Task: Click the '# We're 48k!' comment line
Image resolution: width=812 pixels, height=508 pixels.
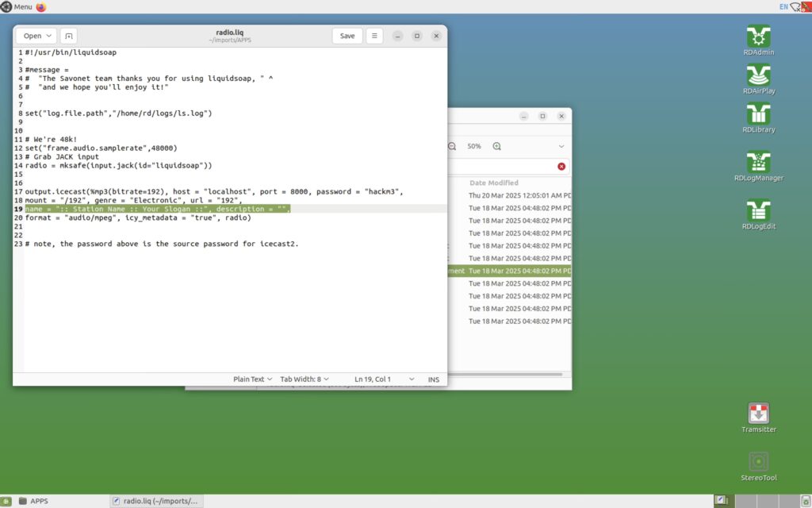Action: [51, 140]
